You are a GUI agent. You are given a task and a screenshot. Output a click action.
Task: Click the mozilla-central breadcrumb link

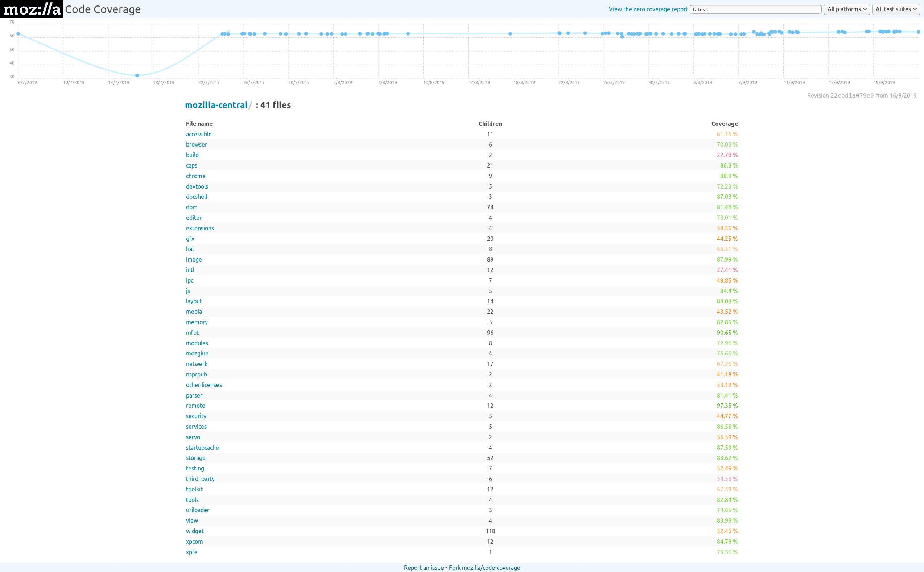click(216, 105)
